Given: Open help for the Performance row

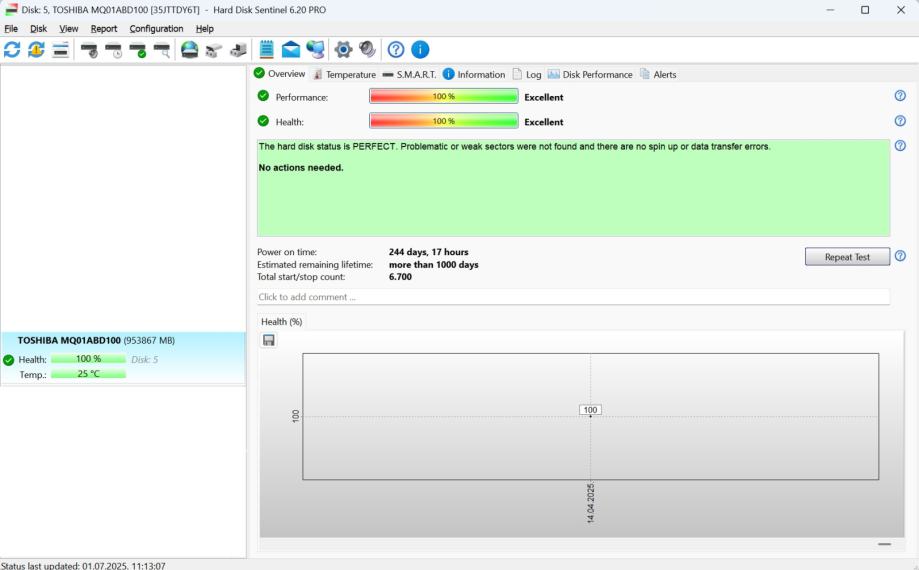Looking at the screenshot, I should coord(900,96).
